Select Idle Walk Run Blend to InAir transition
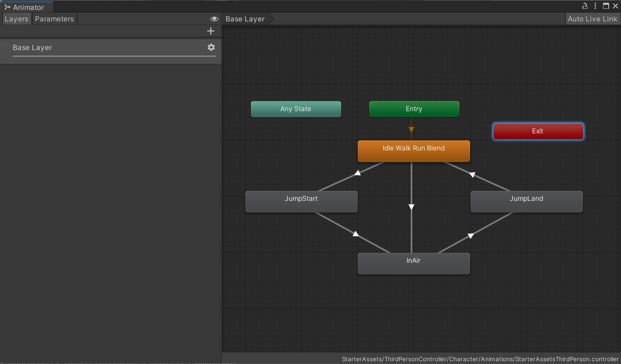Viewport: 621px width, 364px height. (411, 207)
